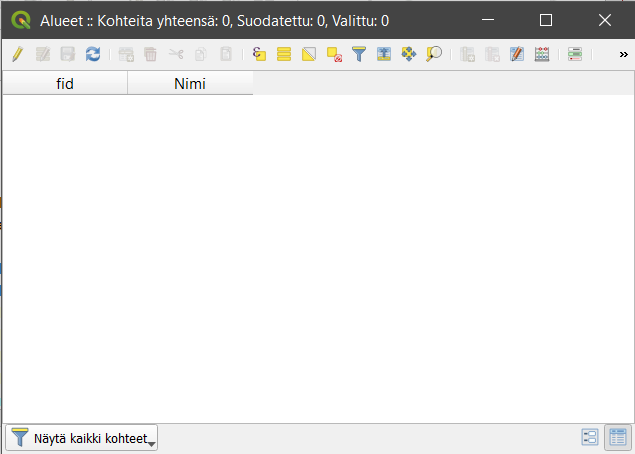Reload the attribute table
The image size is (635, 454).
coord(92,54)
